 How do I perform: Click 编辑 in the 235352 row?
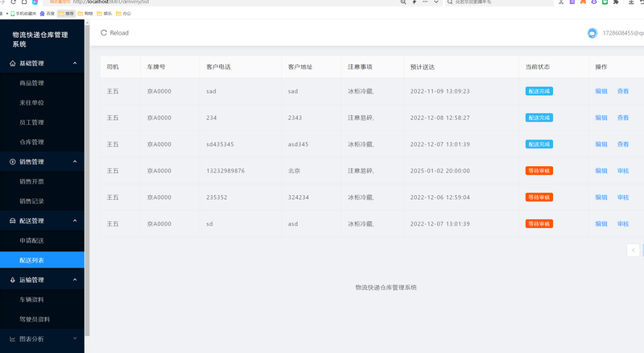(x=601, y=197)
